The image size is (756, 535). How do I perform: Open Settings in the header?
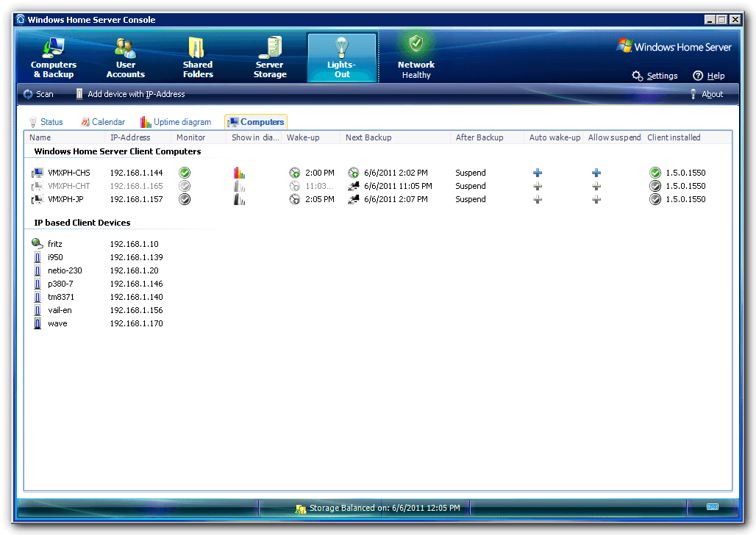click(x=655, y=76)
